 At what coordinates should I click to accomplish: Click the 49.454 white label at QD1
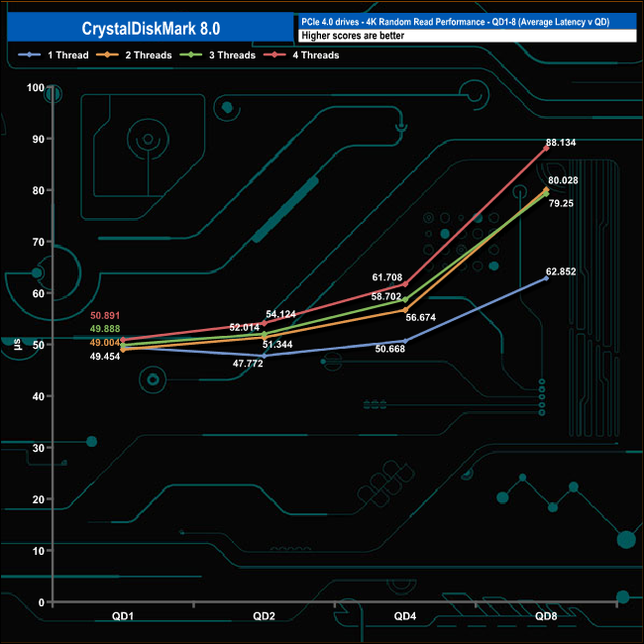click(105, 357)
